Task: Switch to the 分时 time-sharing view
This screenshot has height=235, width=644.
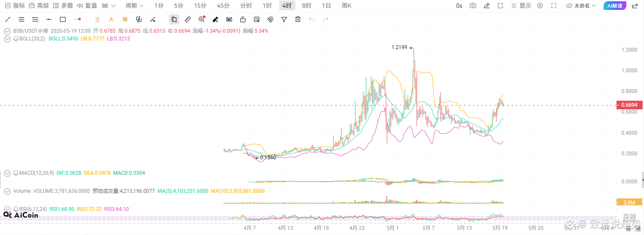Action: 246,6
